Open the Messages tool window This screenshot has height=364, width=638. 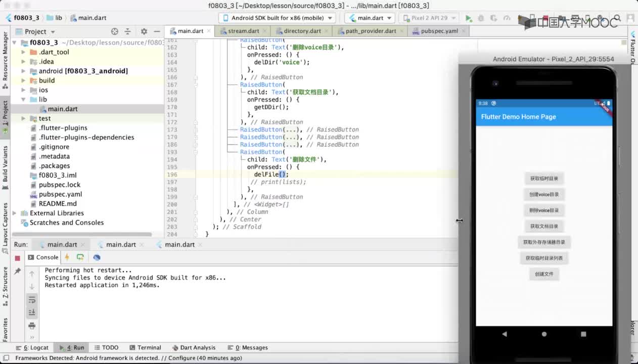tap(248, 348)
